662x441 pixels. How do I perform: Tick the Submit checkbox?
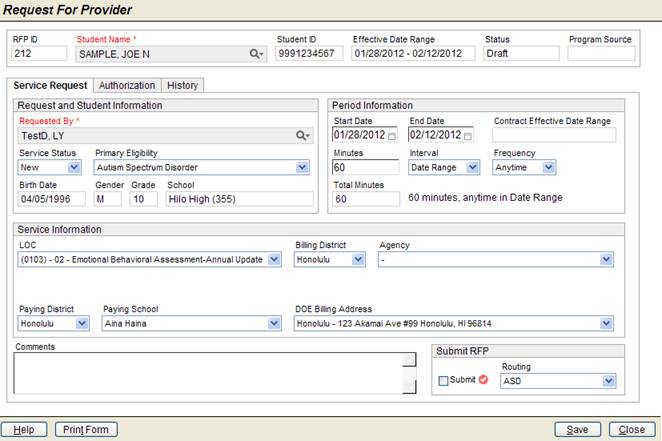click(x=443, y=381)
